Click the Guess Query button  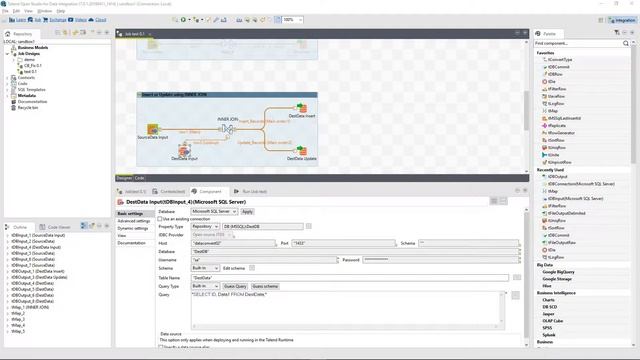[x=236, y=286]
